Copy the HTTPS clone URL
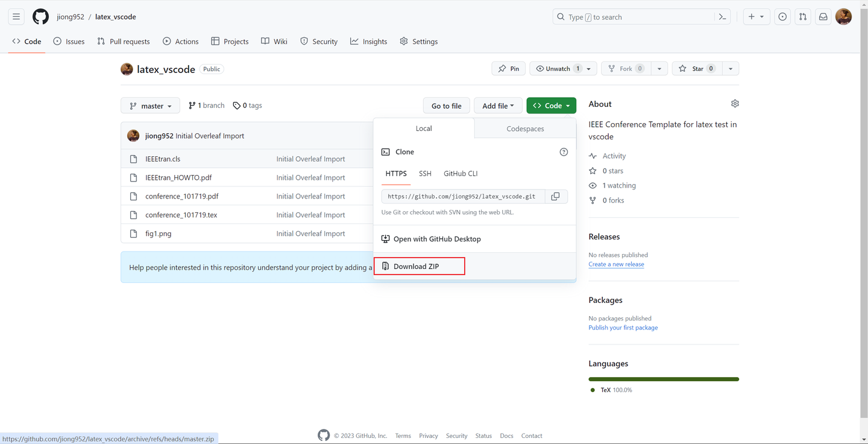The height and width of the screenshot is (444, 868). tap(555, 196)
